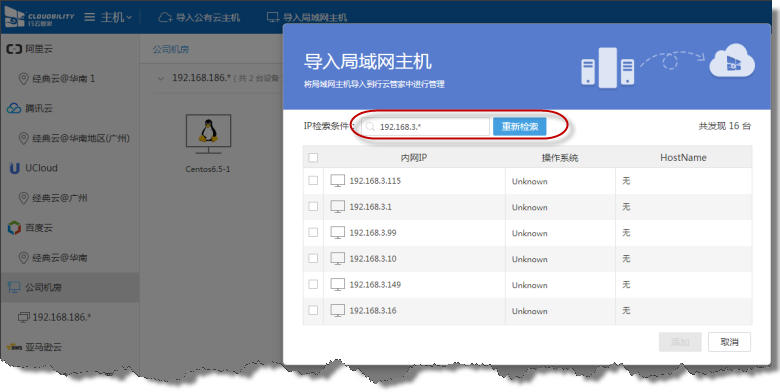Click the Cloudbility logo
780x392 pixels.
click(x=39, y=17)
